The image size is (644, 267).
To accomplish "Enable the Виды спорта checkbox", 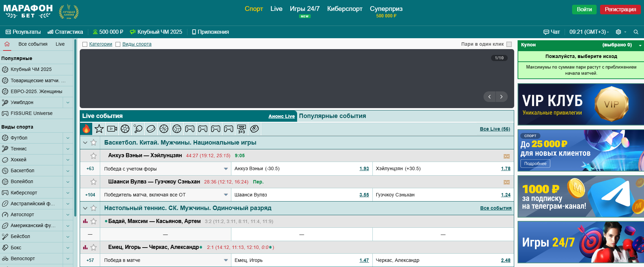I will pos(118,44).
